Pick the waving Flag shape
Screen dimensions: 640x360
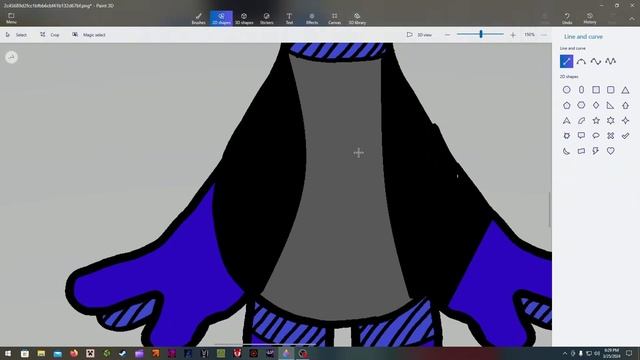[581, 151]
